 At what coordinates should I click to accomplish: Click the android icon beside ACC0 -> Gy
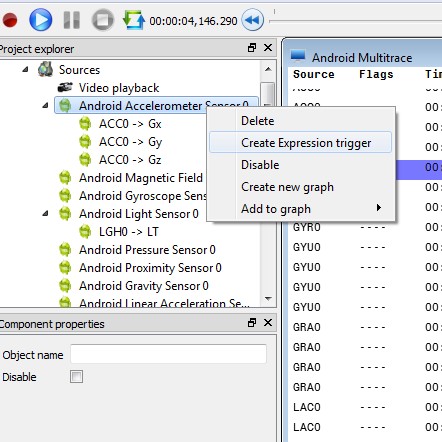[x=85, y=142]
